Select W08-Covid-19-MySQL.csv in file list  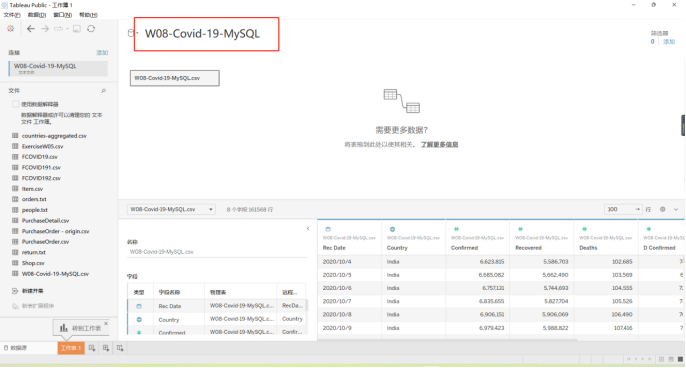coord(55,273)
